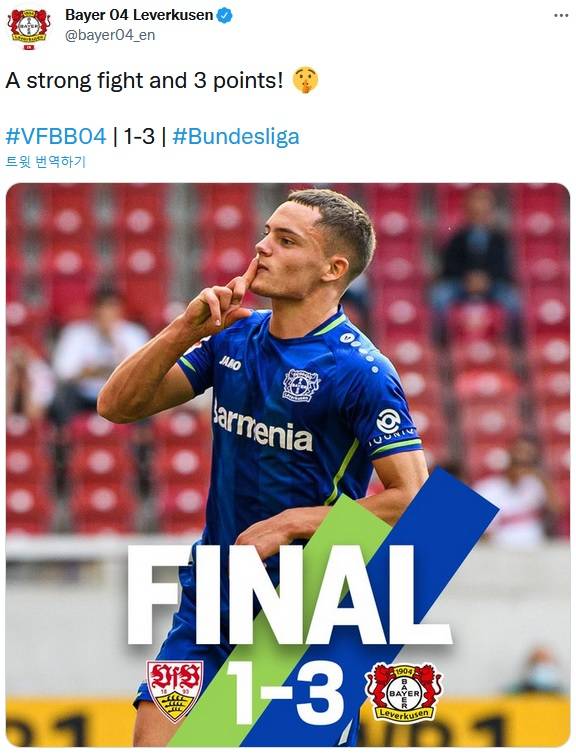
Task: Click the VfB Stuttgart crest in image
Action: [175, 691]
